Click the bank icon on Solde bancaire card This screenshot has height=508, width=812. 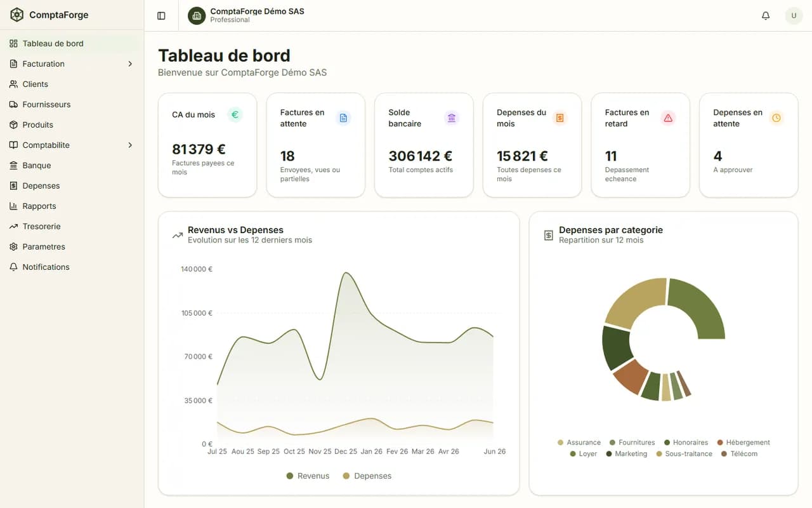click(x=452, y=118)
